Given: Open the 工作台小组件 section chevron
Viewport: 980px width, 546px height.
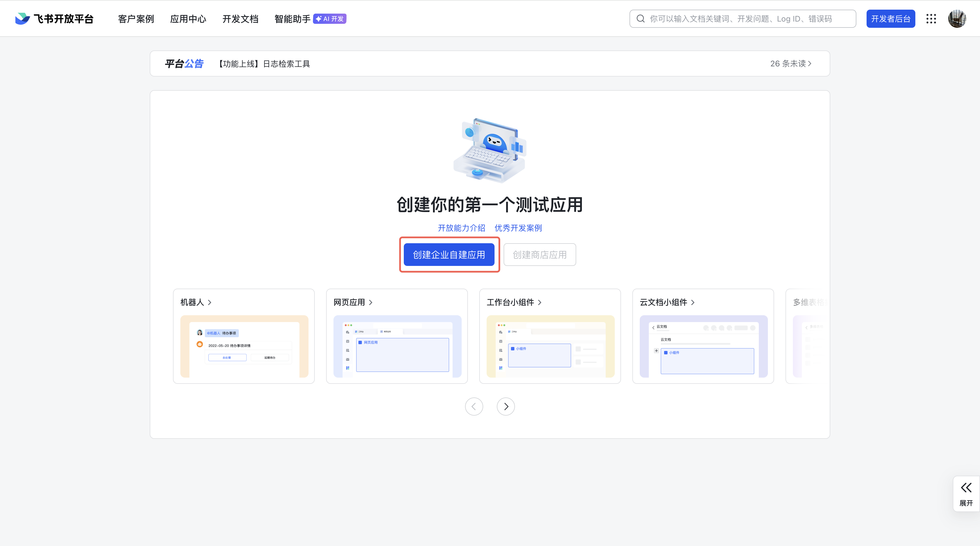Looking at the screenshot, I should [x=540, y=302].
